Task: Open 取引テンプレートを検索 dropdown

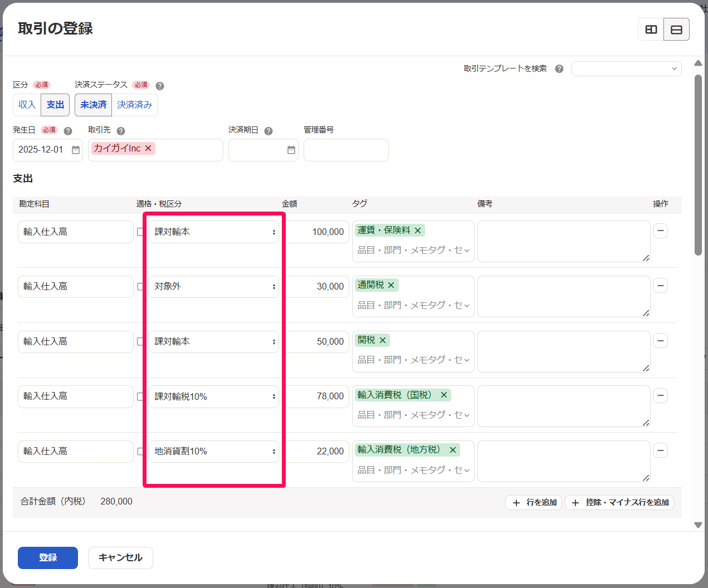Action: [x=626, y=68]
